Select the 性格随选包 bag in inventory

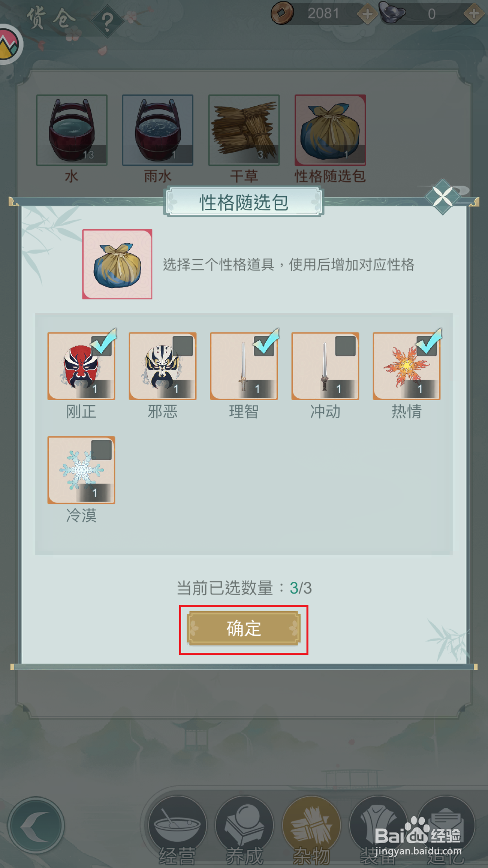click(x=330, y=130)
